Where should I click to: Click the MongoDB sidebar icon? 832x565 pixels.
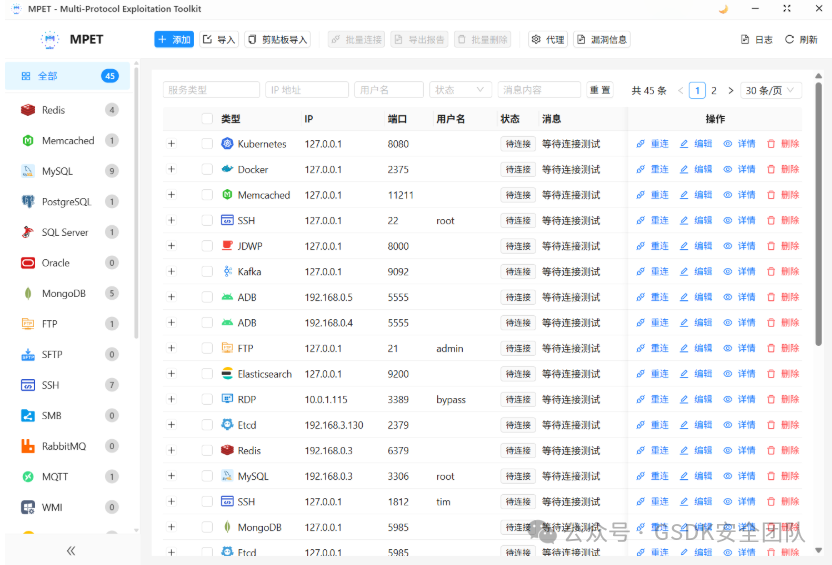click(28, 293)
